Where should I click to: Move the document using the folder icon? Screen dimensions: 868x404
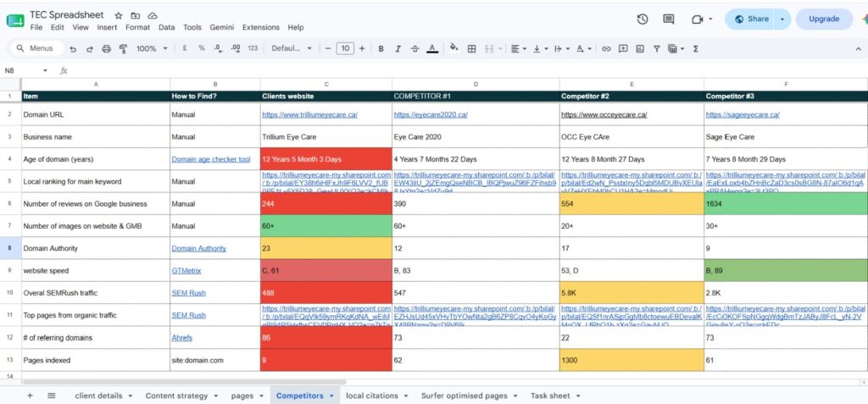click(135, 15)
